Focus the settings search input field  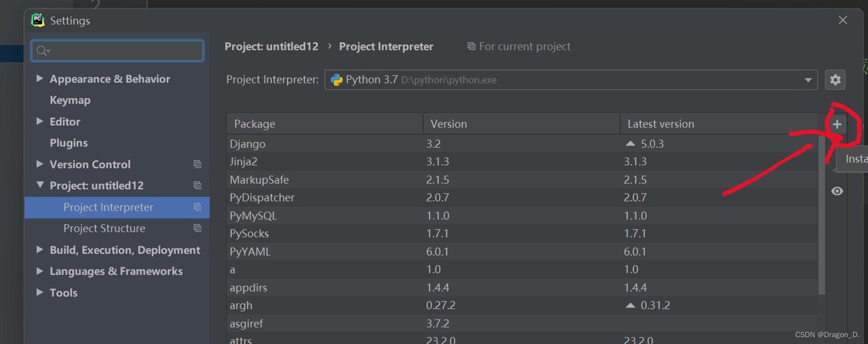pyautogui.click(x=118, y=51)
